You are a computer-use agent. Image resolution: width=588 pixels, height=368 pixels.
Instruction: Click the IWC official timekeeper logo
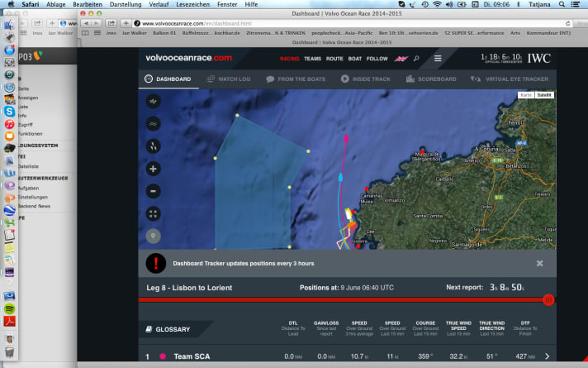point(539,58)
